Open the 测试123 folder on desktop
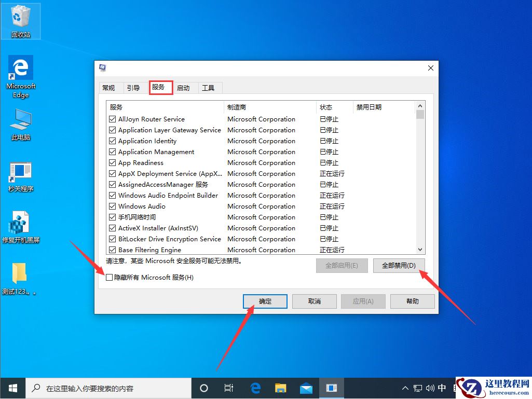This screenshot has height=399, width=532. (20, 272)
